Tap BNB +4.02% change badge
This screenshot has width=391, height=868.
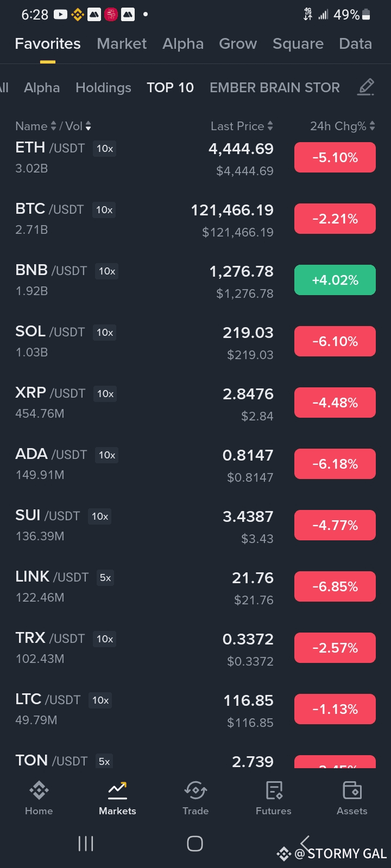[335, 280]
